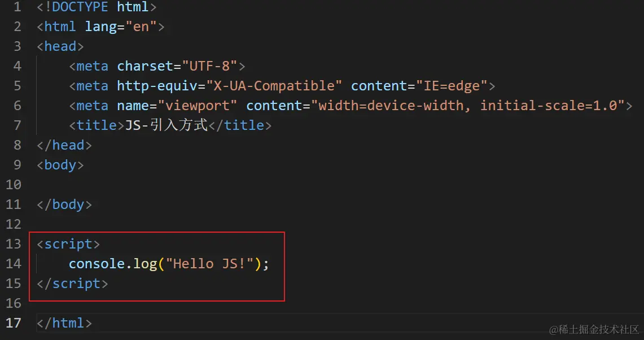Place cursor on the DOCTYPE keyword
Viewport: 644px width, 340px height.
point(80,7)
